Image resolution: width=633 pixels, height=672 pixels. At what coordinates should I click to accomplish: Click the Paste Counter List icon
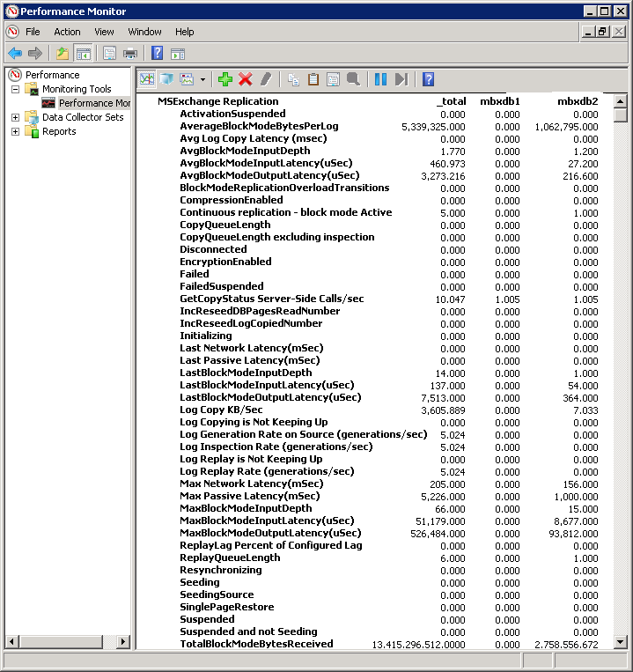coord(313,79)
